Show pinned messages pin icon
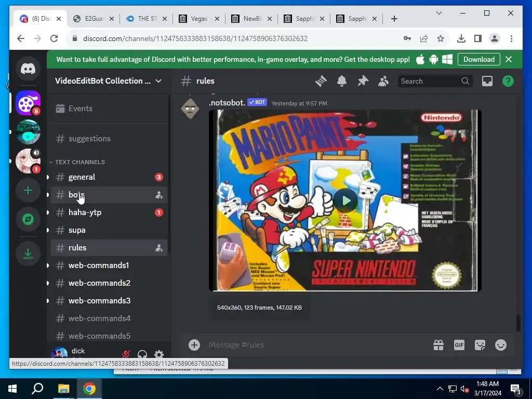Screen dimensions: 532x399 click(363, 81)
